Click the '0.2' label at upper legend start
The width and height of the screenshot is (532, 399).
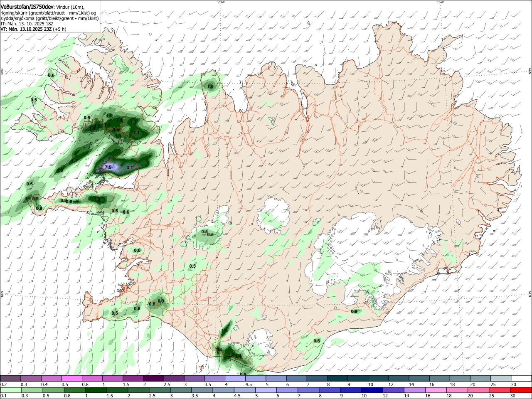3,384
